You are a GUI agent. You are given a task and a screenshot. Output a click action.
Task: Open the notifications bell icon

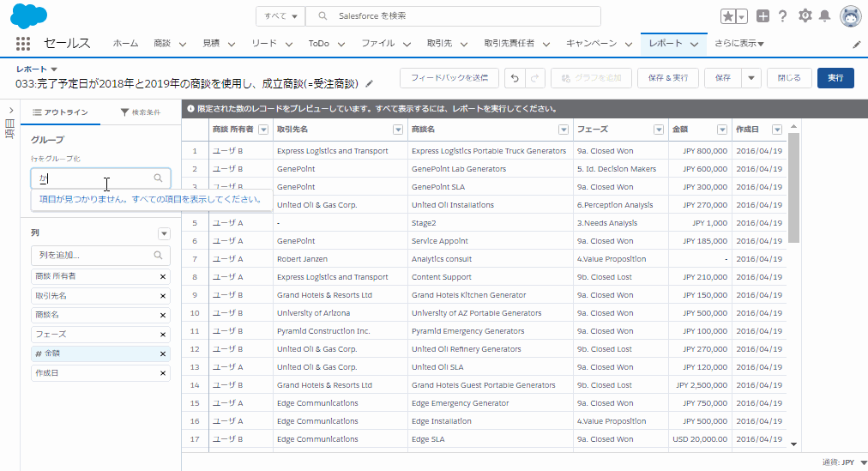coord(825,16)
